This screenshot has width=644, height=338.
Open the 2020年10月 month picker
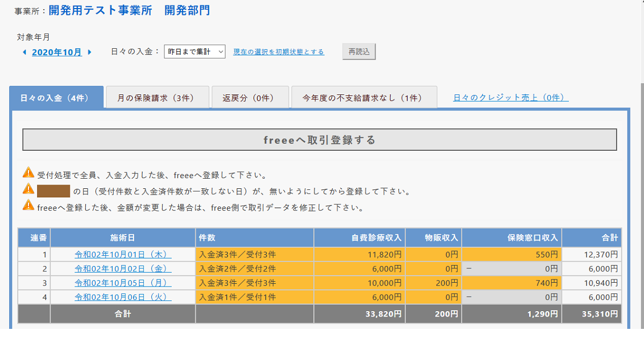coord(57,53)
